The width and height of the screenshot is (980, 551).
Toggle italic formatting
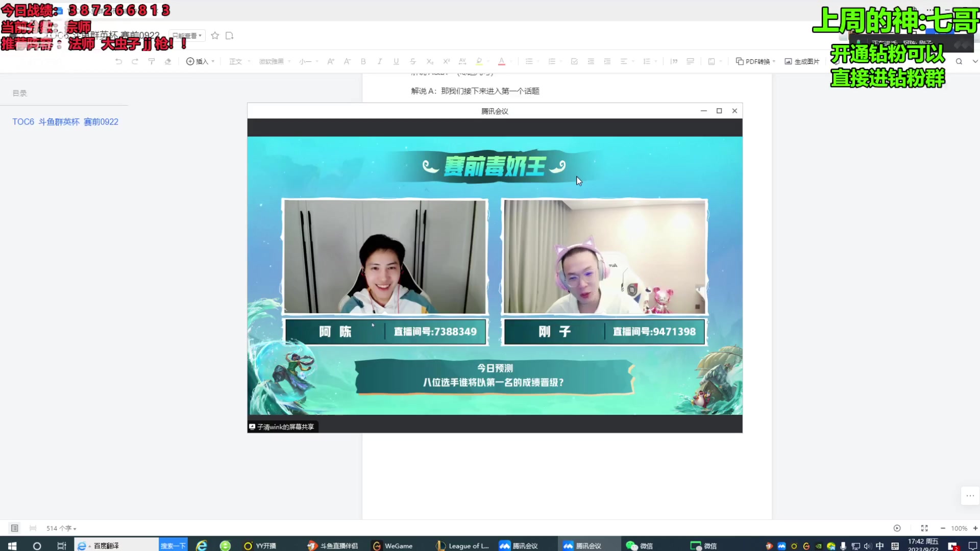pyautogui.click(x=380, y=61)
